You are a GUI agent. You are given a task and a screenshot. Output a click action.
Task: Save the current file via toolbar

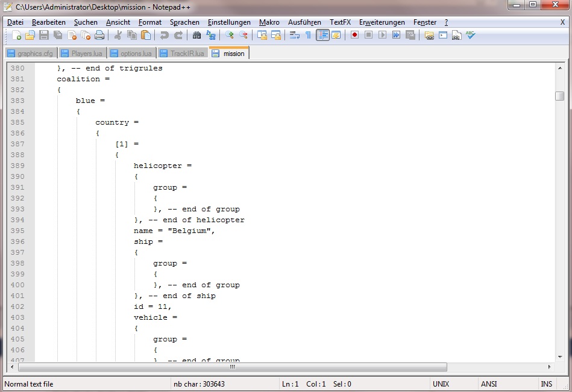(44, 35)
